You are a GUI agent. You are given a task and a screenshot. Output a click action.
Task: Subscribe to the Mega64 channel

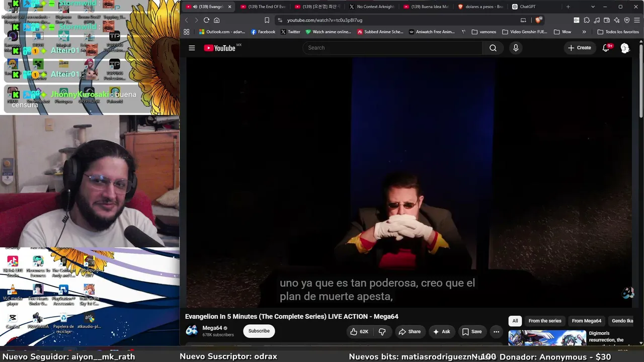click(259, 331)
